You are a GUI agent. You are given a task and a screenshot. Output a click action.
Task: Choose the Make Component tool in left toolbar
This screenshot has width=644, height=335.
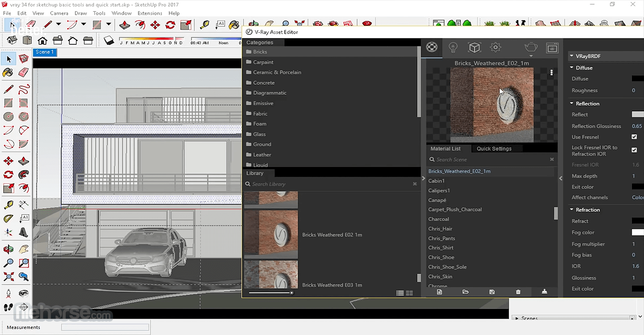(24, 59)
